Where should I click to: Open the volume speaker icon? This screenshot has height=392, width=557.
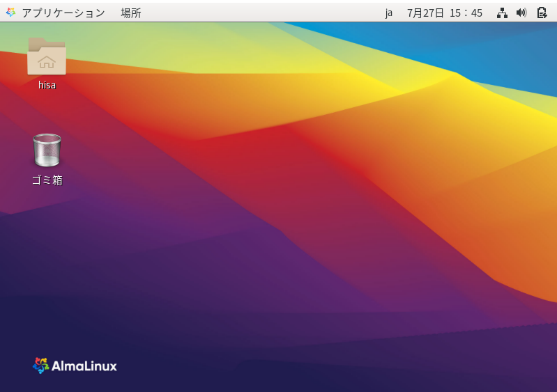point(521,13)
